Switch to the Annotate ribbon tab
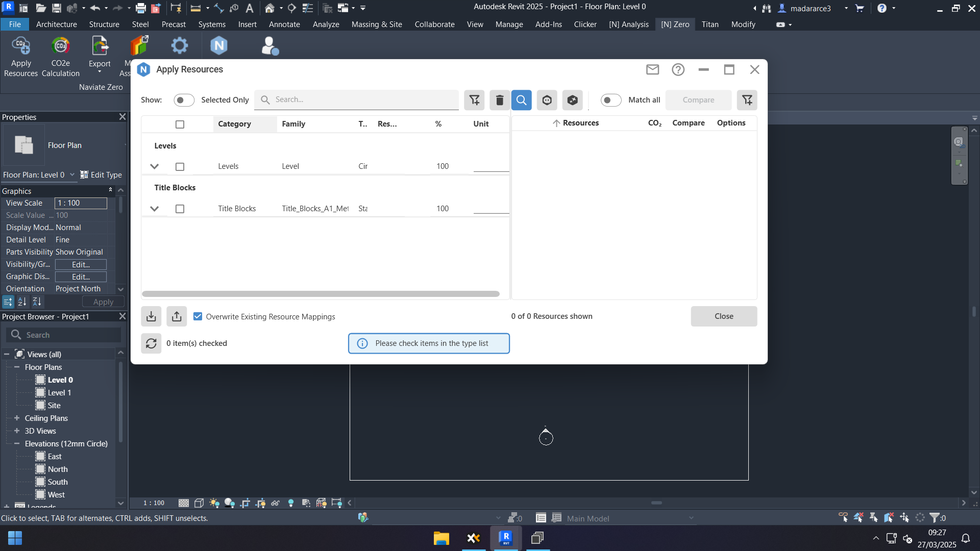 (x=284, y=24)
